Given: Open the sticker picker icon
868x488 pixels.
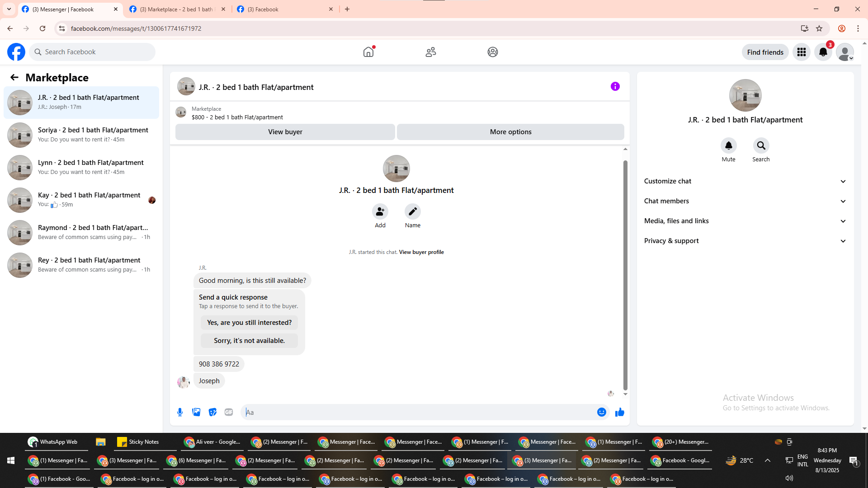Looking at the screenshot, I should tap(212, 412).
